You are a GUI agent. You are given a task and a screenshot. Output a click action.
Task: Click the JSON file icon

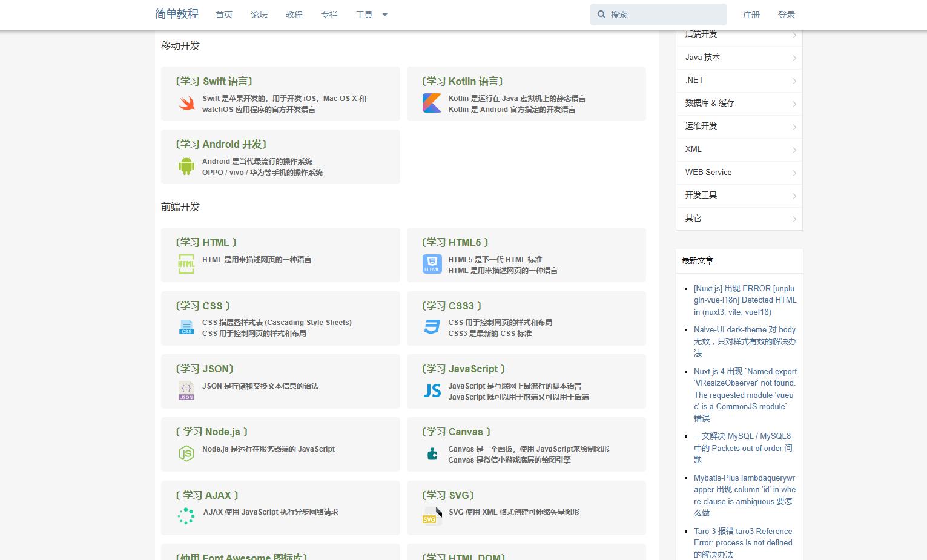[186, 390]
